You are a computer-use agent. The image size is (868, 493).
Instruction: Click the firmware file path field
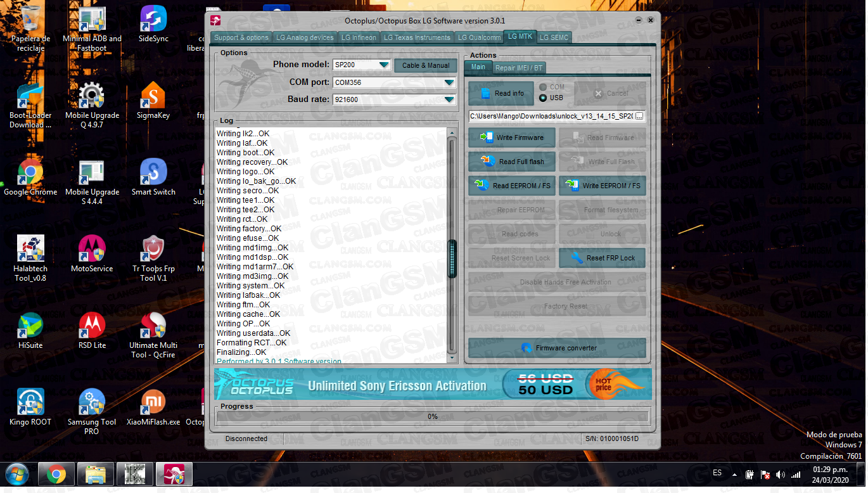551,116
